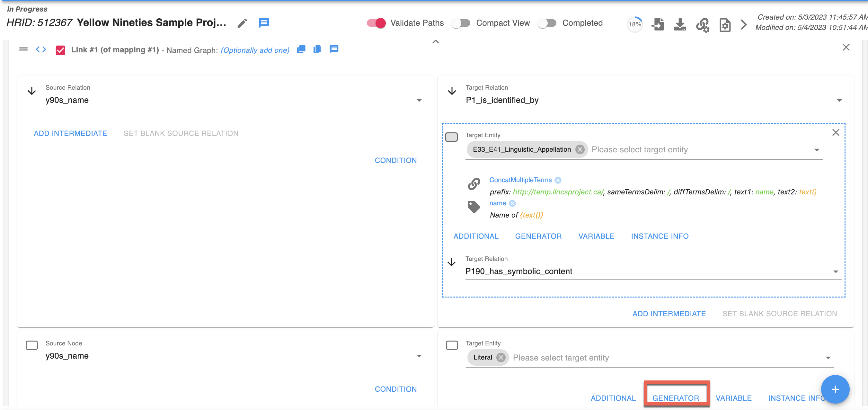The image size is (868, 410).
Task: Click the blue plus floating button
Action: pyautogui.click(x=835, y=389)
